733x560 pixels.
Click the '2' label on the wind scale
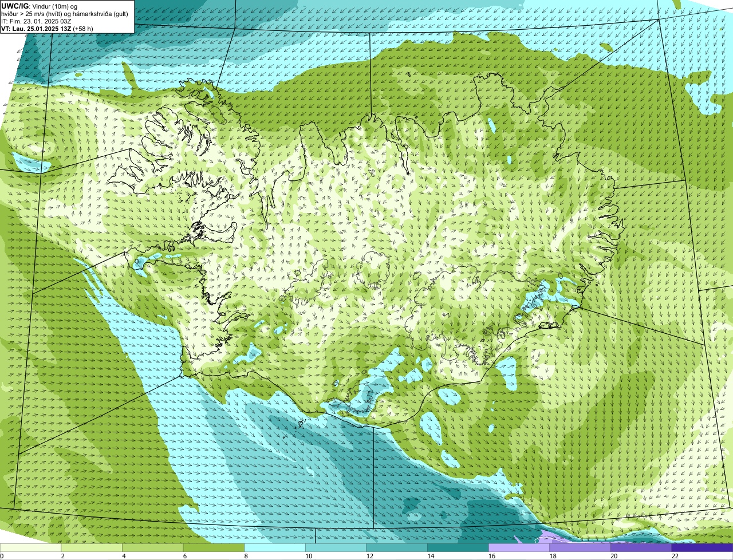click(62, 556)
